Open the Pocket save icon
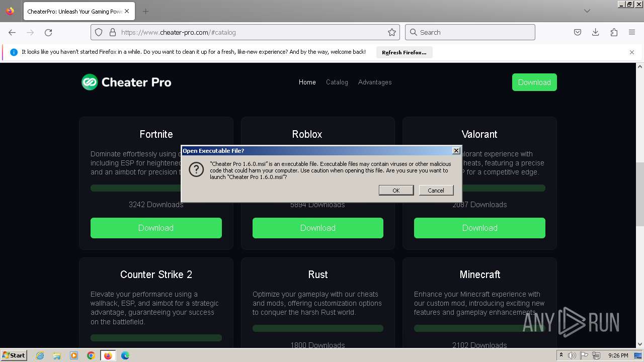 pyautogui.click(x=578, y=32)
